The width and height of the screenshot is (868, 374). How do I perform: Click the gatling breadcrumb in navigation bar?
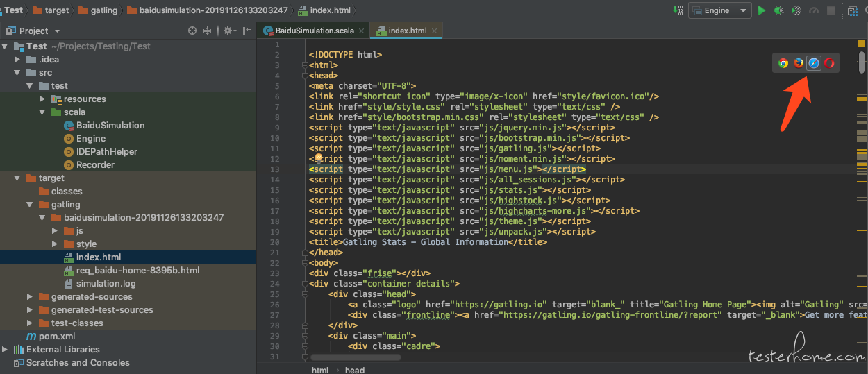(x=98, y=11)
